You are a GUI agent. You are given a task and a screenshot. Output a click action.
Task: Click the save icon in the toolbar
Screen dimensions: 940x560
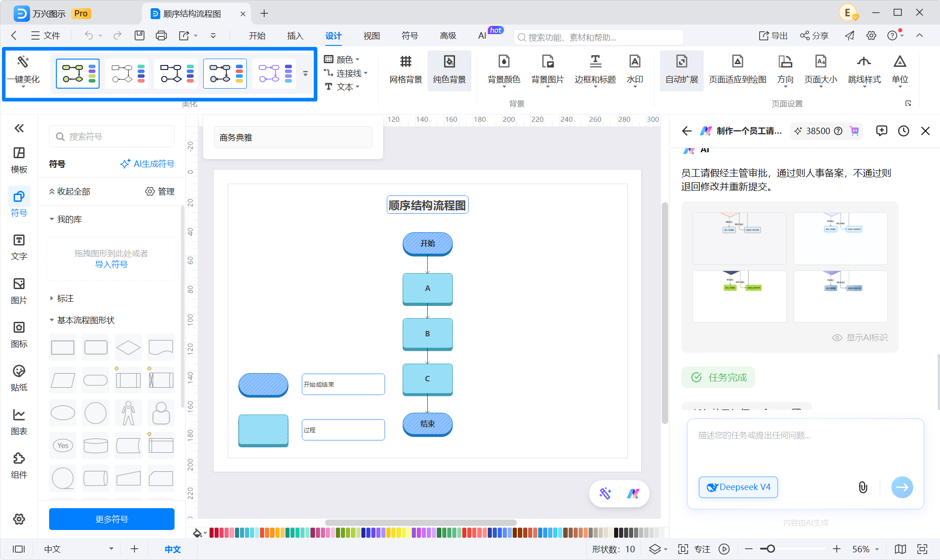point(140,35)
